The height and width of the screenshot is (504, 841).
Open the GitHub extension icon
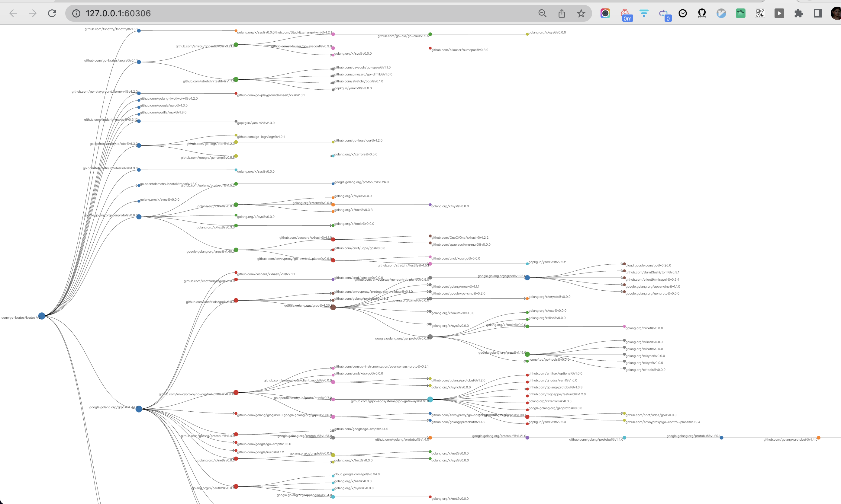click(702, 13)
